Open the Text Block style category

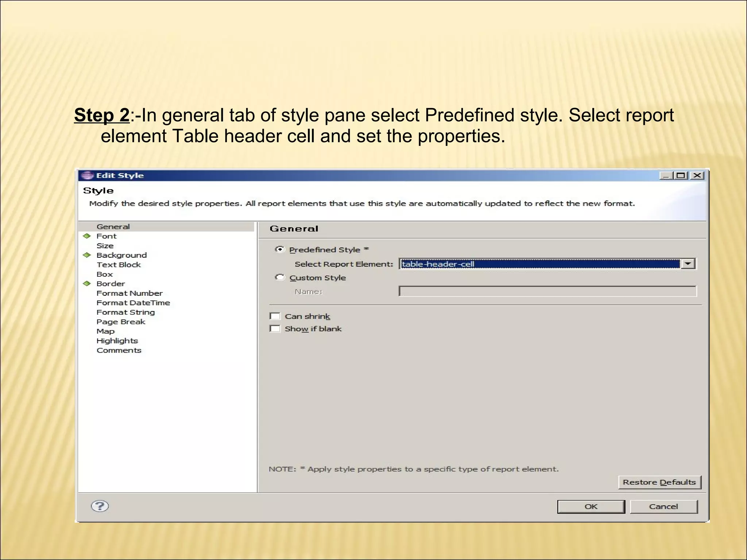pyautogui.click(x=119, y=264)
